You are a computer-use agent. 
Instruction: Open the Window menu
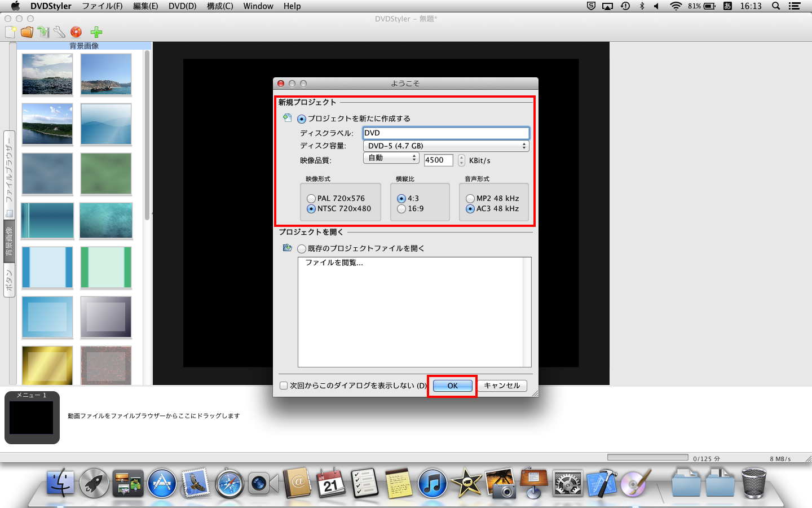[x=258, y=6]
